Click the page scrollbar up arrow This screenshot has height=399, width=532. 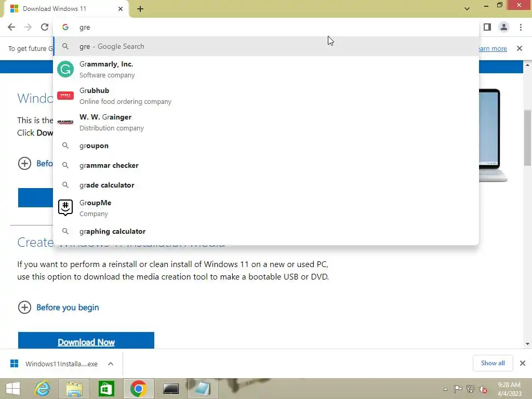coord(527,65)
